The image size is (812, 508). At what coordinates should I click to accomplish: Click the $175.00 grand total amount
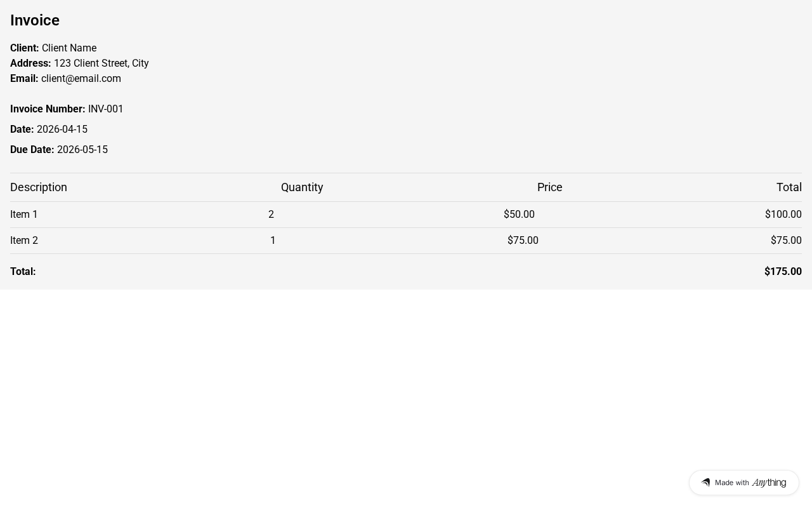[x=783, y=272]
